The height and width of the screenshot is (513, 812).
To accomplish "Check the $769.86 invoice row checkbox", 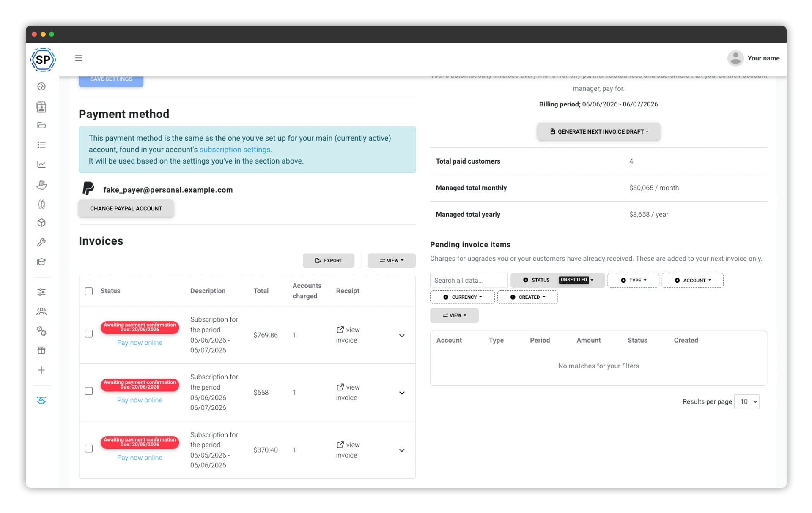I will 89,334.
